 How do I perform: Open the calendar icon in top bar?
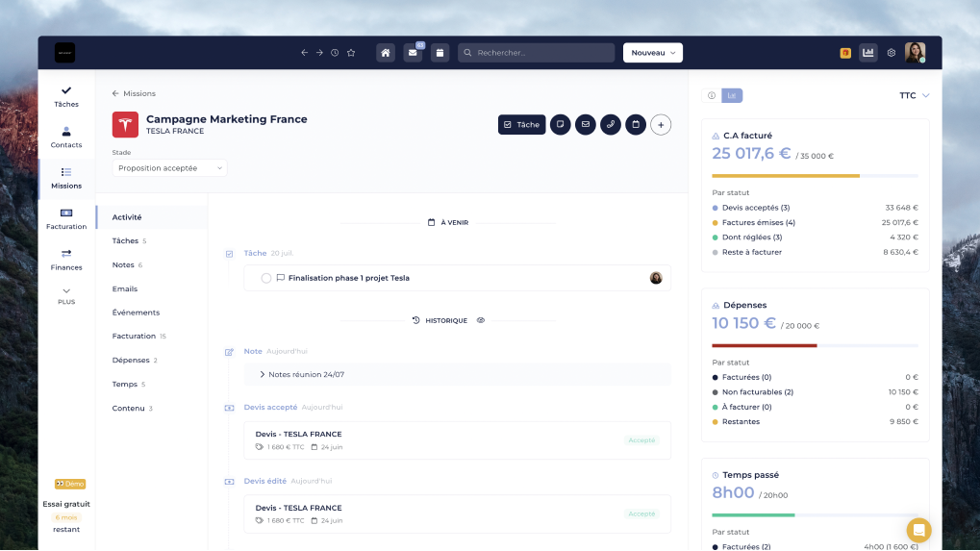tap(440, 53)
